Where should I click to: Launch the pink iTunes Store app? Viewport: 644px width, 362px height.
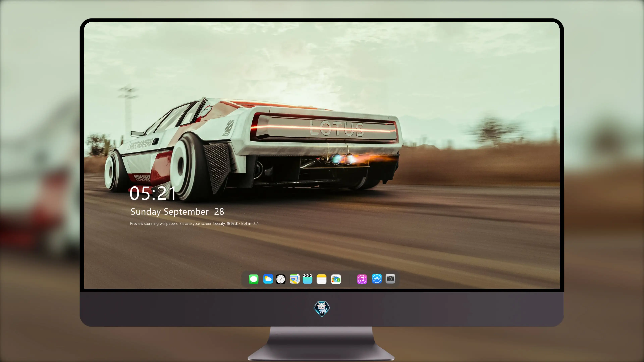362,279
